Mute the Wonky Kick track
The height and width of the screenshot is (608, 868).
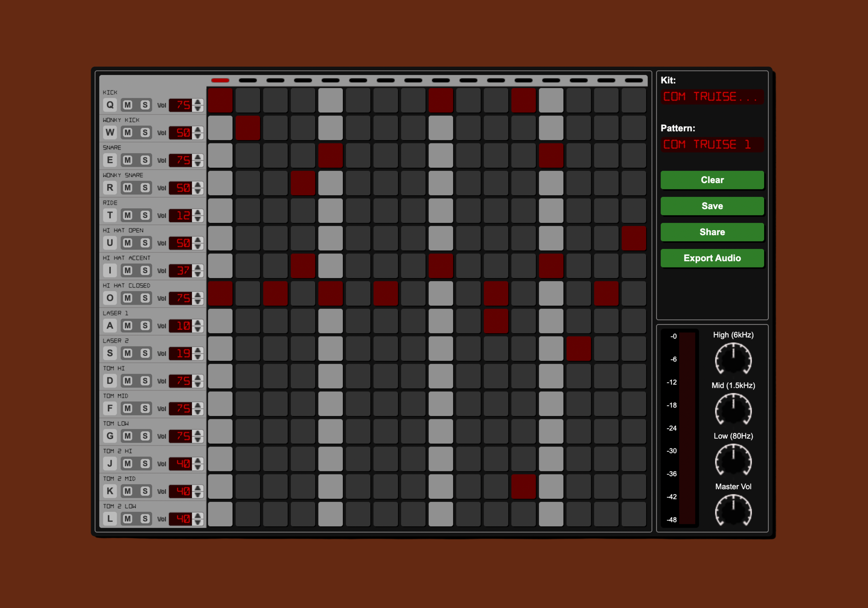[128, 132]
